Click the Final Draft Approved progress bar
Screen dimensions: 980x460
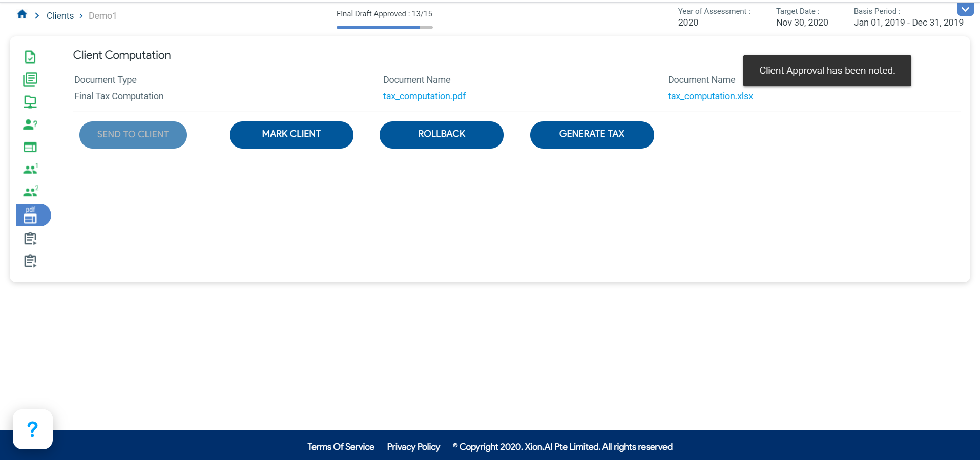tap(384, 27)
